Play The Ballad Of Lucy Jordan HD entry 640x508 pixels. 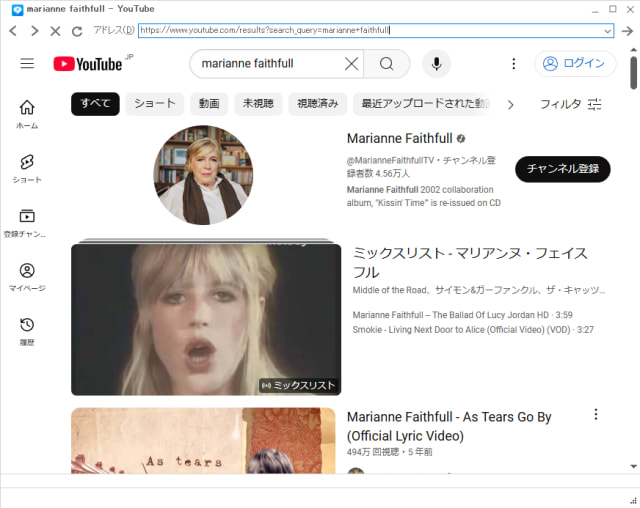[x=462, y=315]
